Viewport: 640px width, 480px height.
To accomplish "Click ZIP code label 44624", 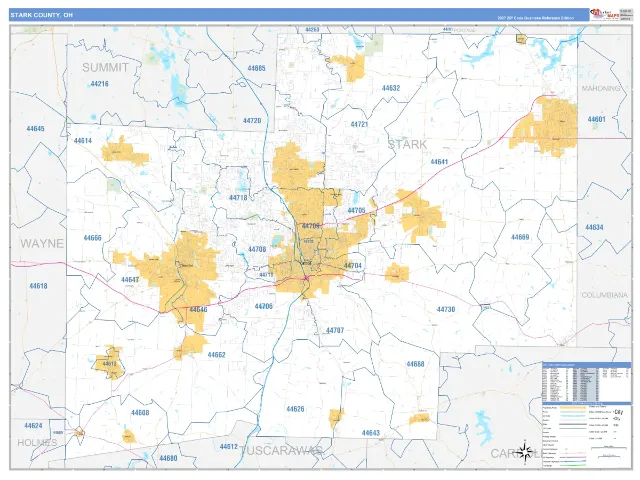I will click(33, 426).
